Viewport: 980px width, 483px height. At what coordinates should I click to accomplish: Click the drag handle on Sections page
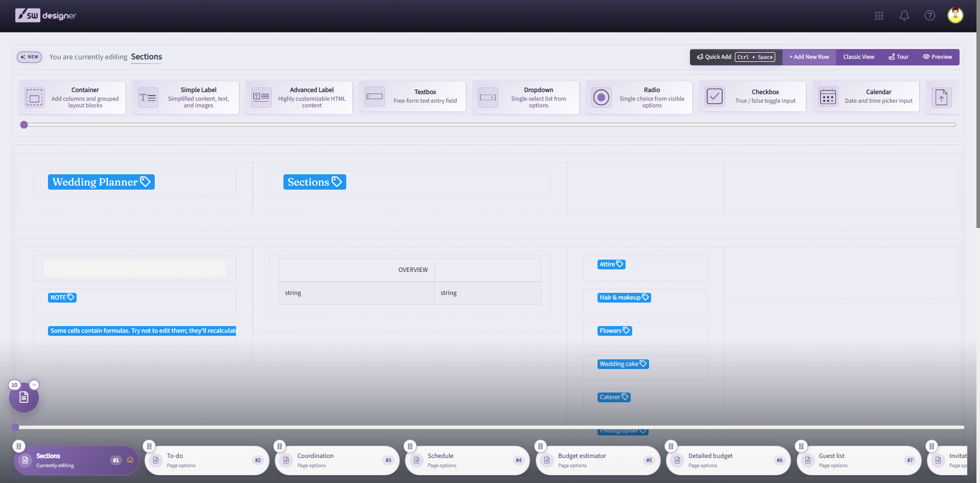click(x=19, y=446)
